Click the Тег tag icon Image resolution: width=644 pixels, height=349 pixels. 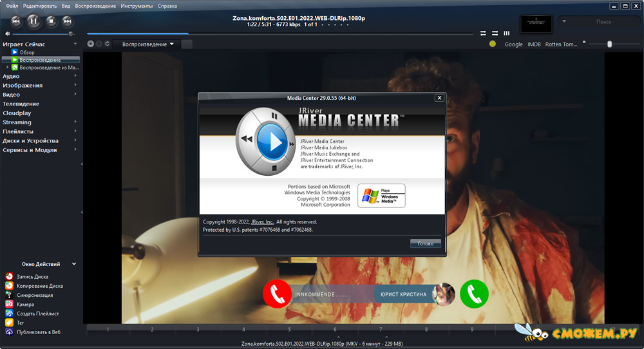click(x=9, y=323)
